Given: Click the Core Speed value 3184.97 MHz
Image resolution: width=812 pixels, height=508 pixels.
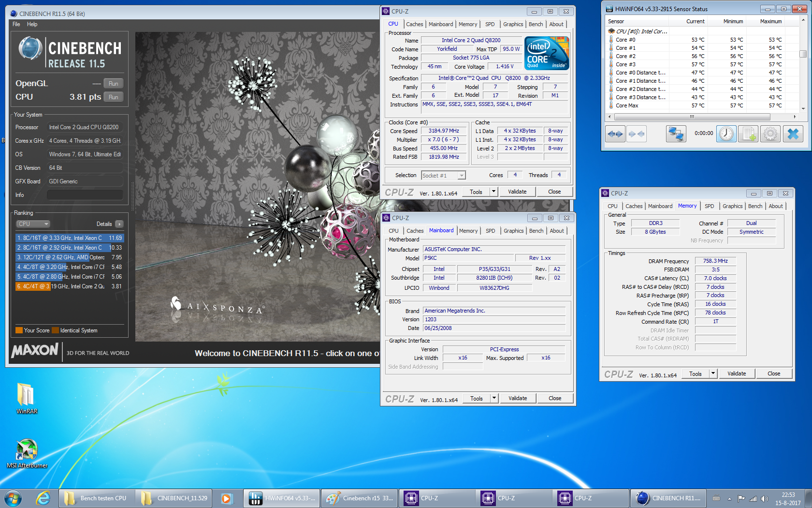Looking at the screenshot, I should 444,131.
